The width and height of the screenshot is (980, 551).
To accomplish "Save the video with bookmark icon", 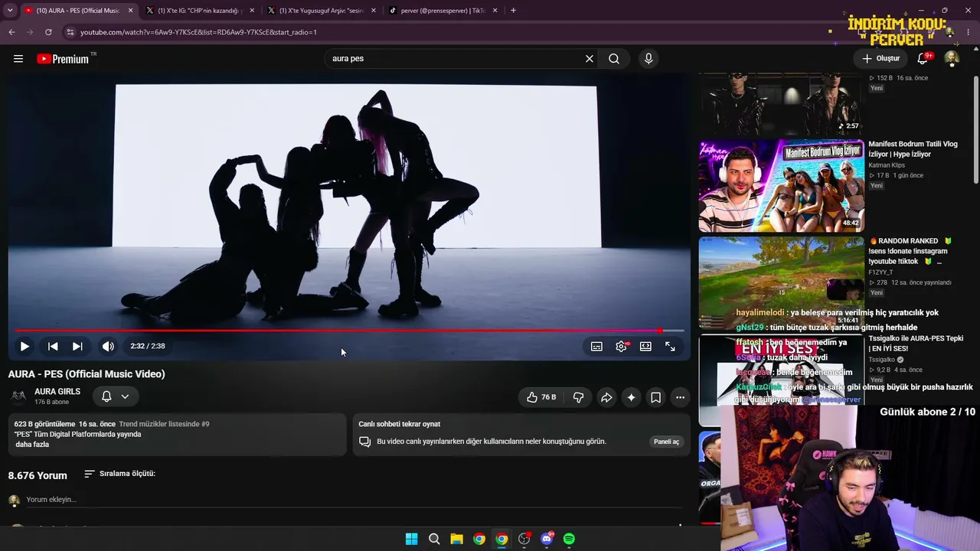I will pos(655,397).
